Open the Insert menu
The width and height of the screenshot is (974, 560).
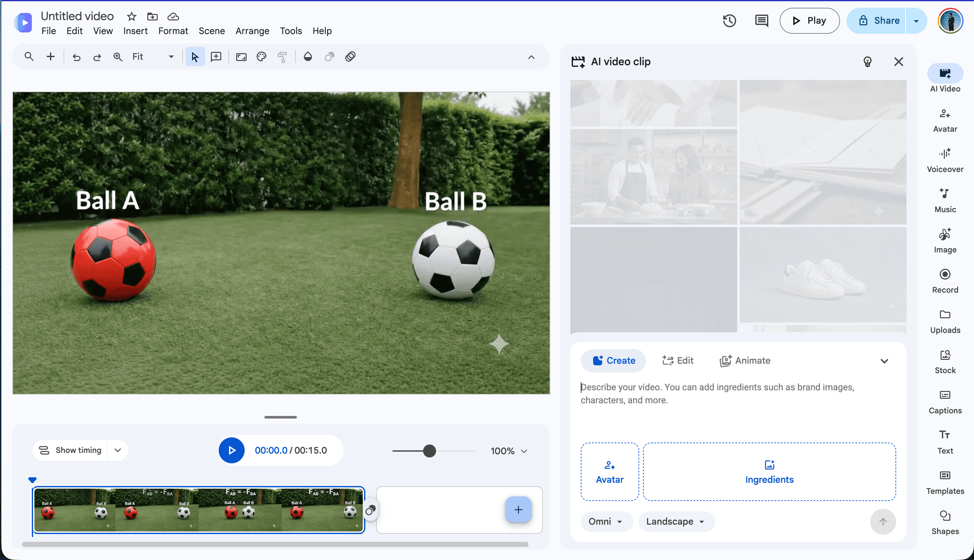click(x=135, y=31)
